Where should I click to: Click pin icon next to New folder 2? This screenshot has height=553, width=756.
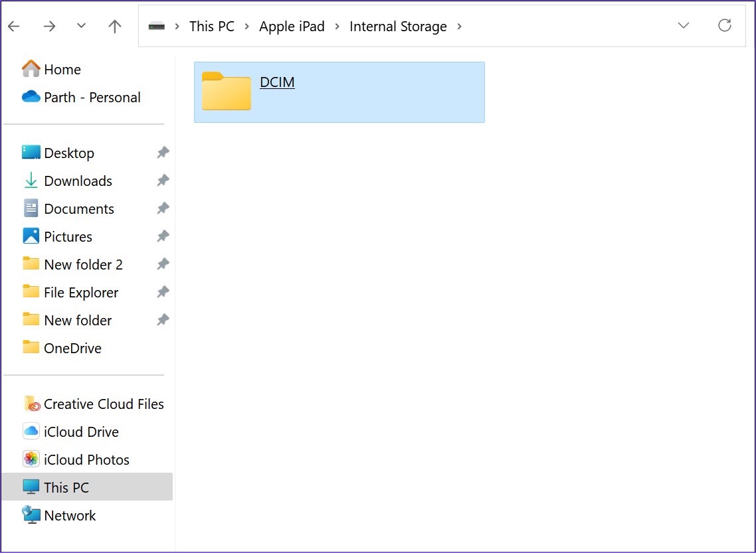(163, 264)
